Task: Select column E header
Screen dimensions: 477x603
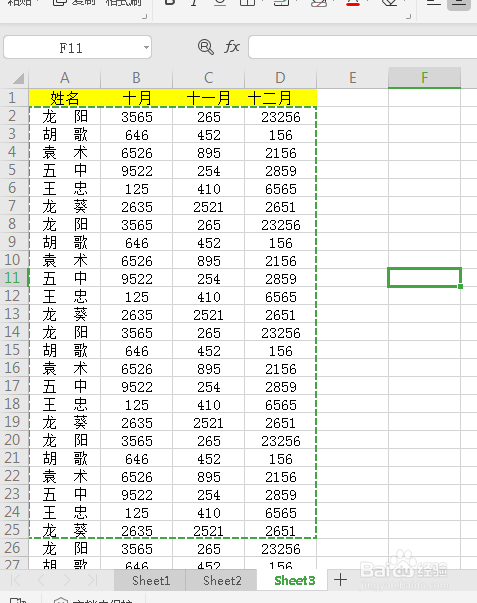Action: (x=352, y=78)
